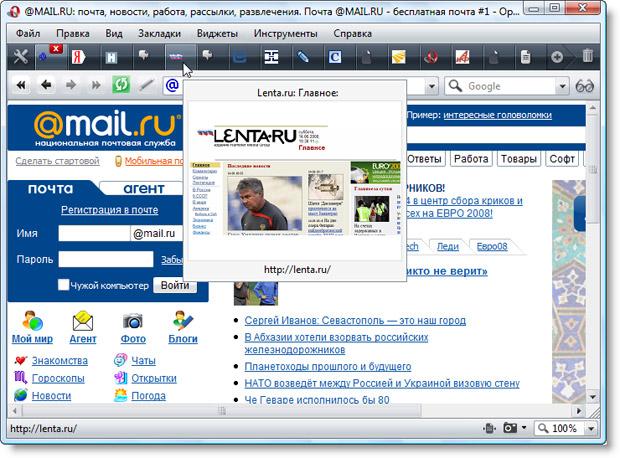This screenshot has width=620, height=458.
Task: Switch to the yellow striped icon tab
Action: [399, 57]
